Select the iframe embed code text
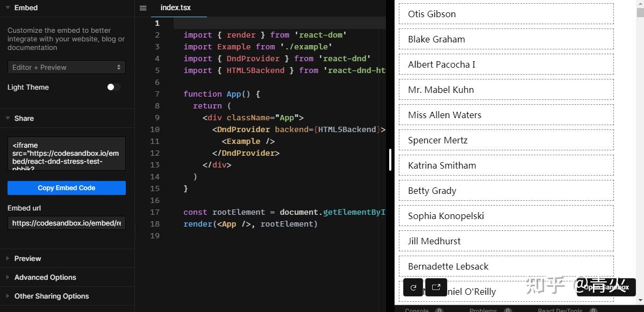This screenshot has height=312, width=644. coord(66,154)
